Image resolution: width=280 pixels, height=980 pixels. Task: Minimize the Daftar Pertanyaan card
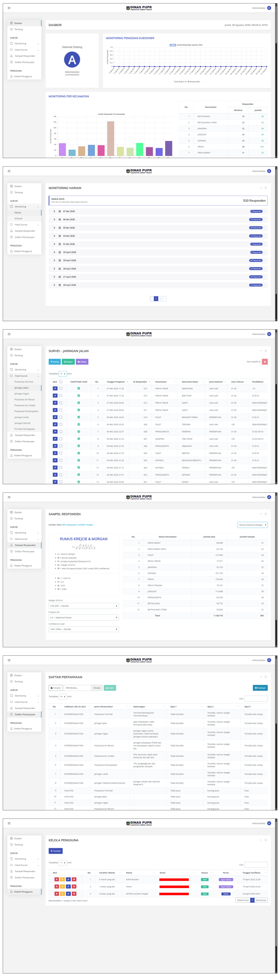point(261,677)
